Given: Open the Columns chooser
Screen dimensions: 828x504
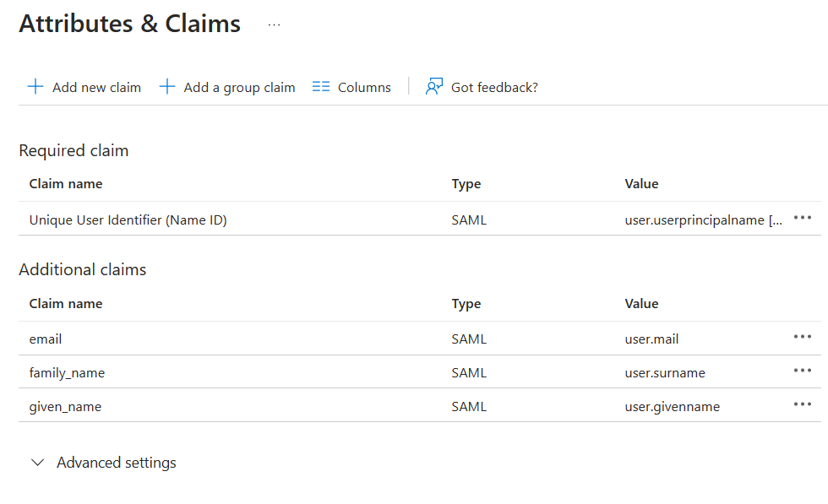Looking at the screenshot, I should (364, 87).
